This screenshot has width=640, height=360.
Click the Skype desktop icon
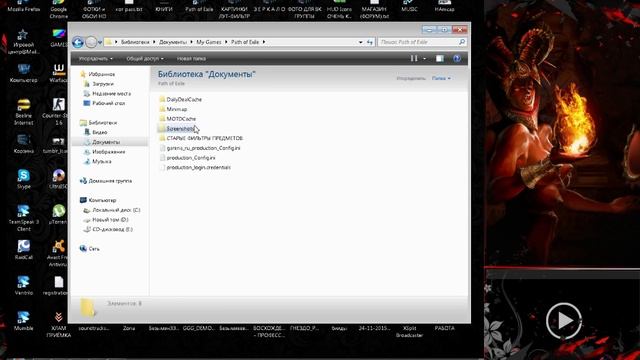click(24, 179)
